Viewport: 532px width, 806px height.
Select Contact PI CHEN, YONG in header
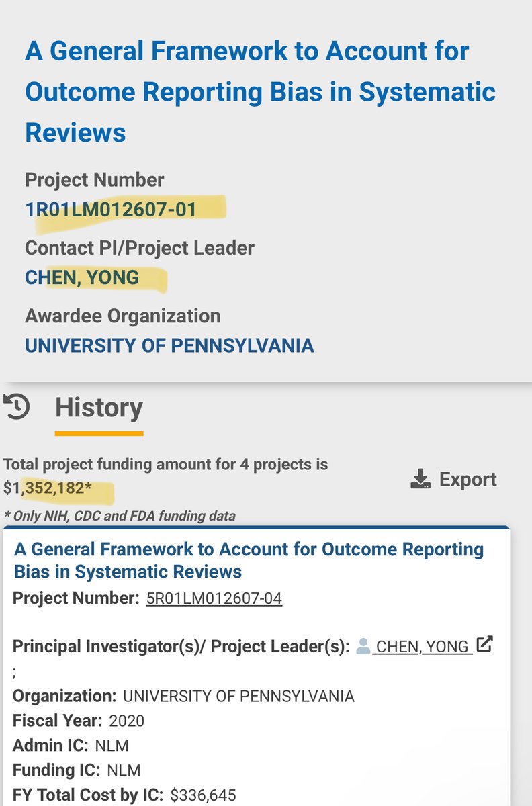coord(82,277)
